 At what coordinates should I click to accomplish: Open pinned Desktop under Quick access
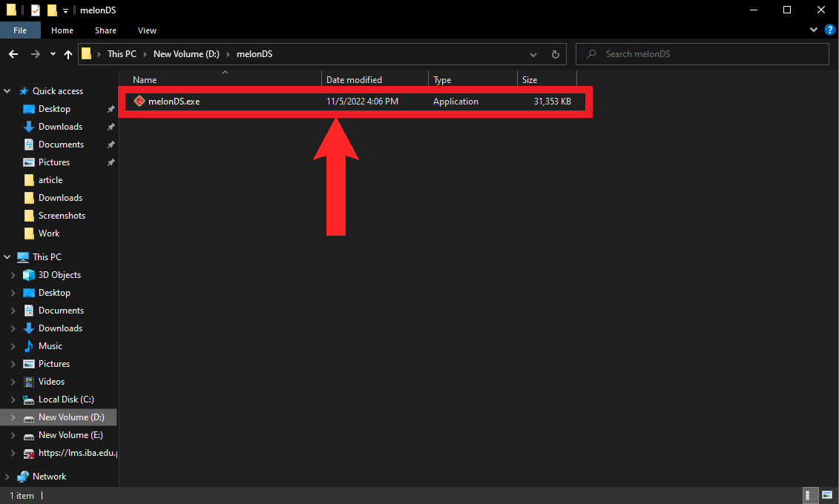pyautogui.click(x=54, y=109)
